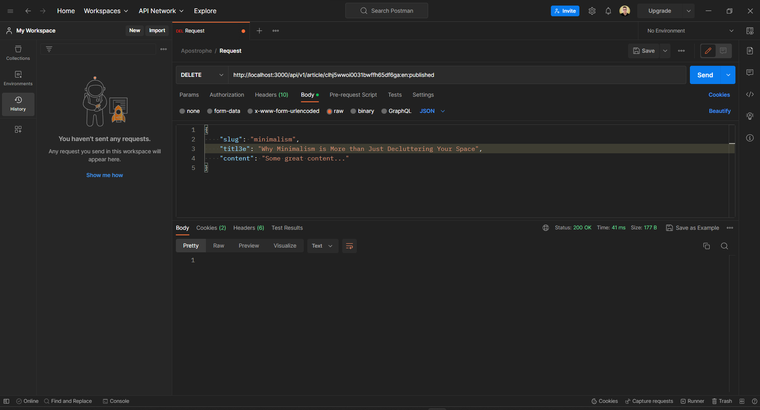
Task: Open the Console in status bar
Action: (x=116, y=401)
